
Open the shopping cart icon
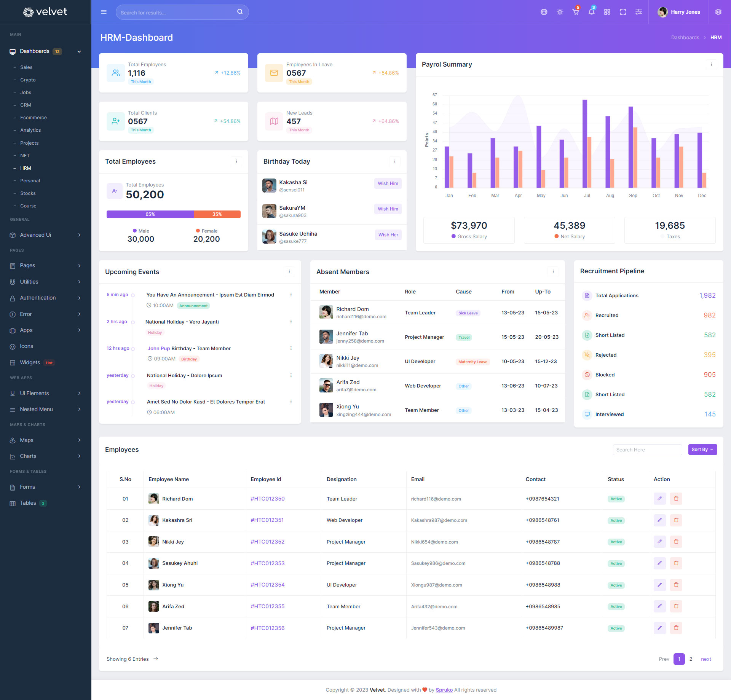click(x=575, y=12)
